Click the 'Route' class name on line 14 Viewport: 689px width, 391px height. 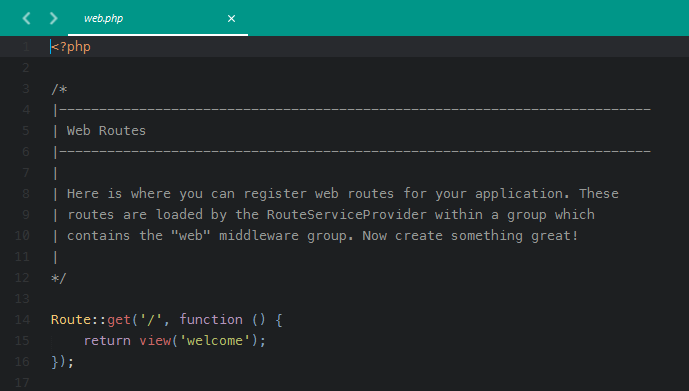[x=70, y=319]
